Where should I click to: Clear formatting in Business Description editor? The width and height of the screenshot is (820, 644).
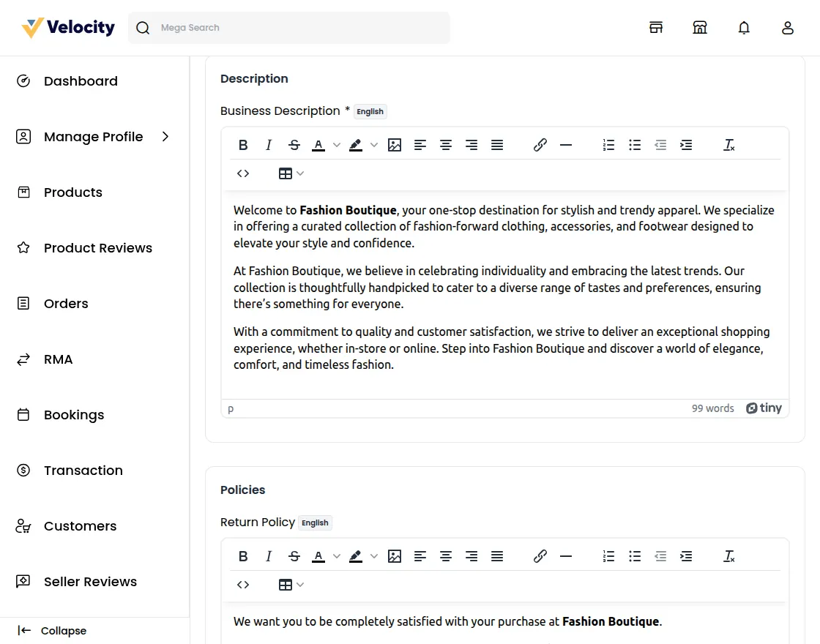click(729, 145)
